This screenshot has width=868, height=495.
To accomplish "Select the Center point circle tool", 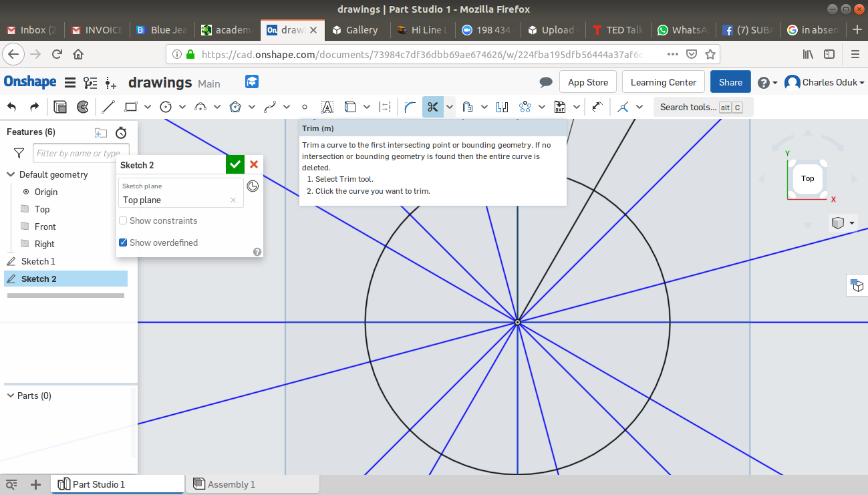I will [x=166, y=107].
